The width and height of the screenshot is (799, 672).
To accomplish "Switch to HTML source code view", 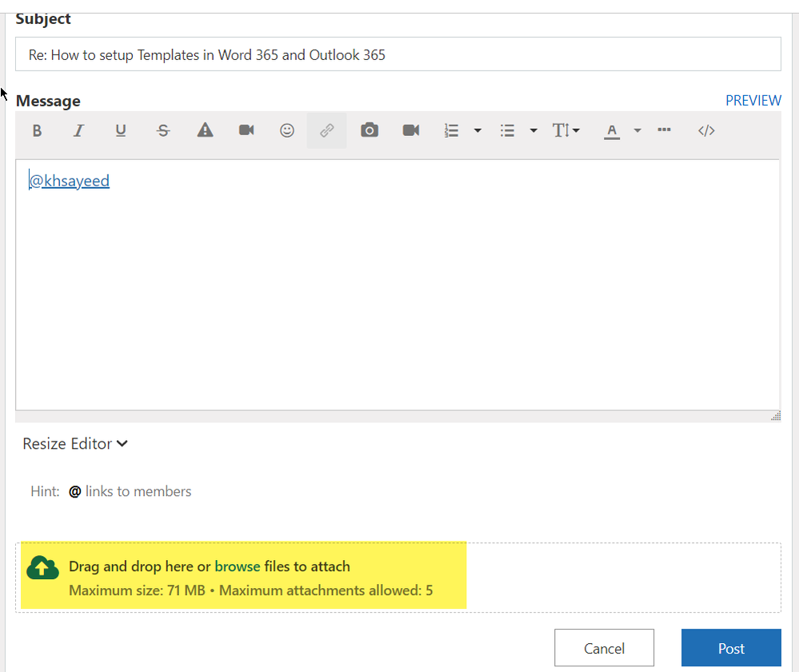I will tap(706, 130).
